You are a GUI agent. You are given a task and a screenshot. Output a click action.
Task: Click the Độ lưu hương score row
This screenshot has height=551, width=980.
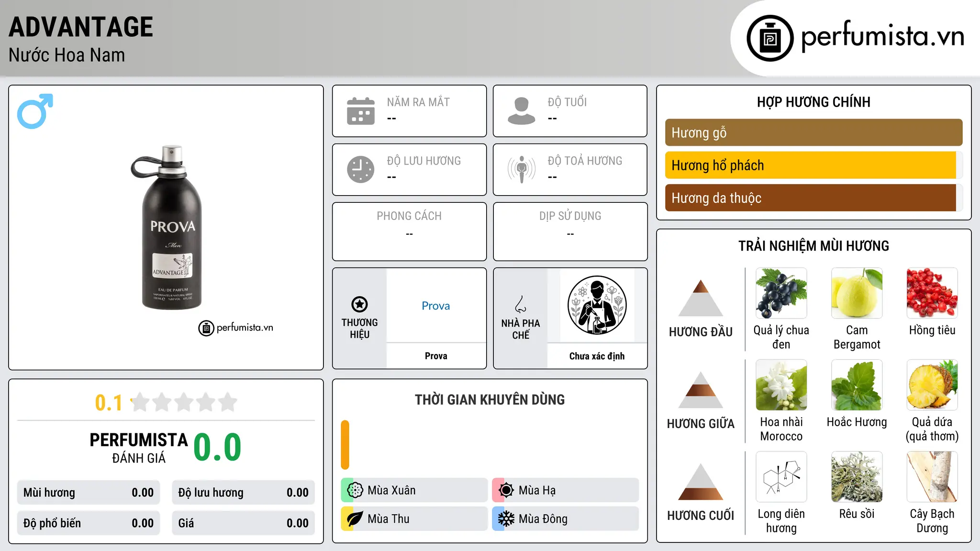coord(243,493)
